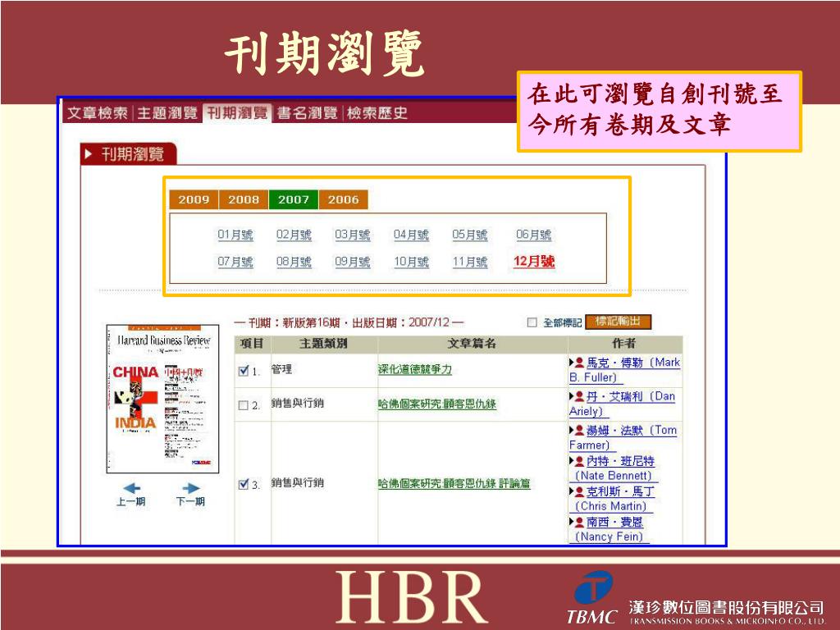The height and width of the screenshot is (630, 840).
Task: Open author link Dan Ariely
Action: point(622,404)
